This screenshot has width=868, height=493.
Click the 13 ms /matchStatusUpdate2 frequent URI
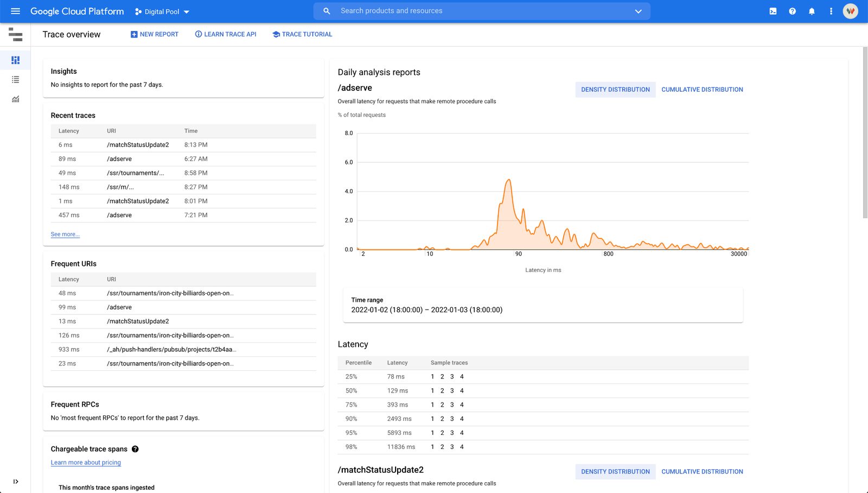point(183,321)
